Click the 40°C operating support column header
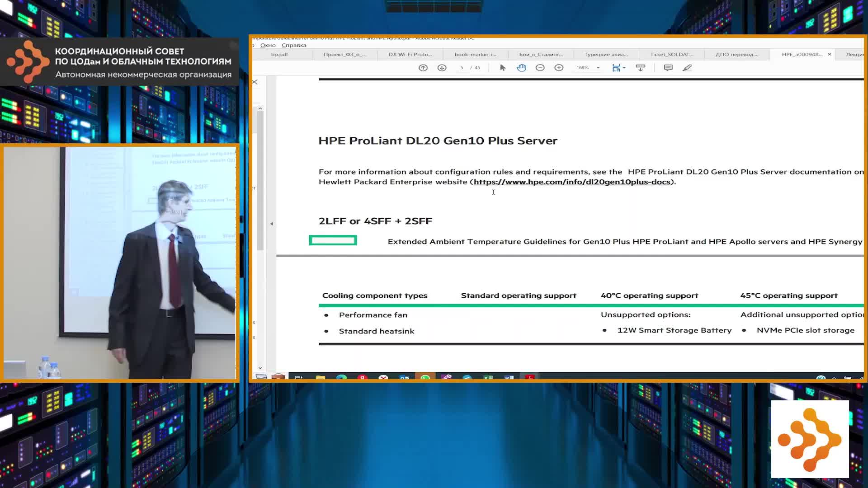 click(649, 296)
